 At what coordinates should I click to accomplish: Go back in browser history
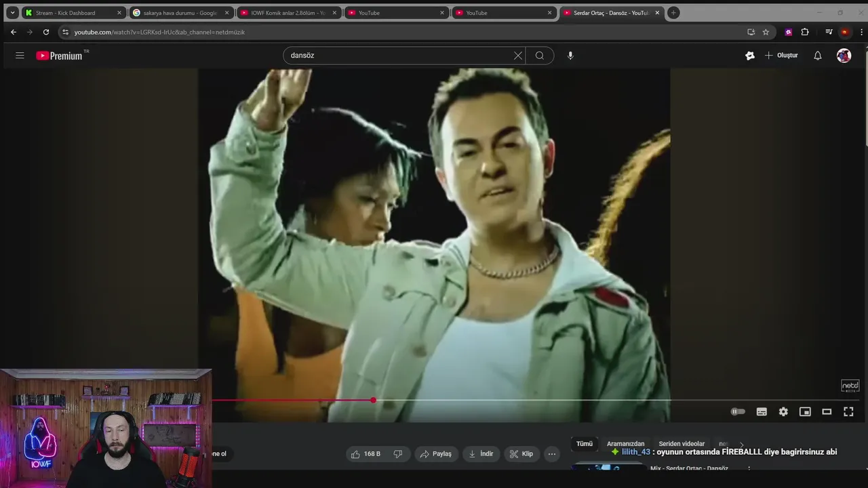coord(14,32)
